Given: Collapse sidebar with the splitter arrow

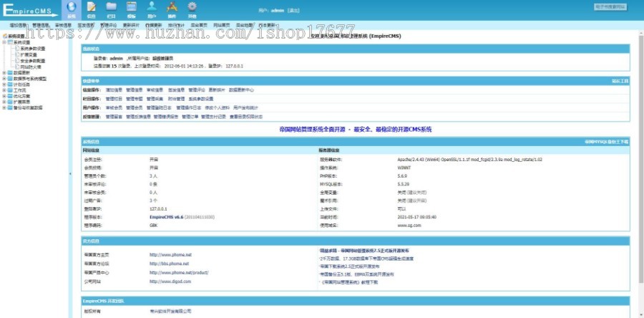Looking at the screenshot, I should (x=70, y=174).
